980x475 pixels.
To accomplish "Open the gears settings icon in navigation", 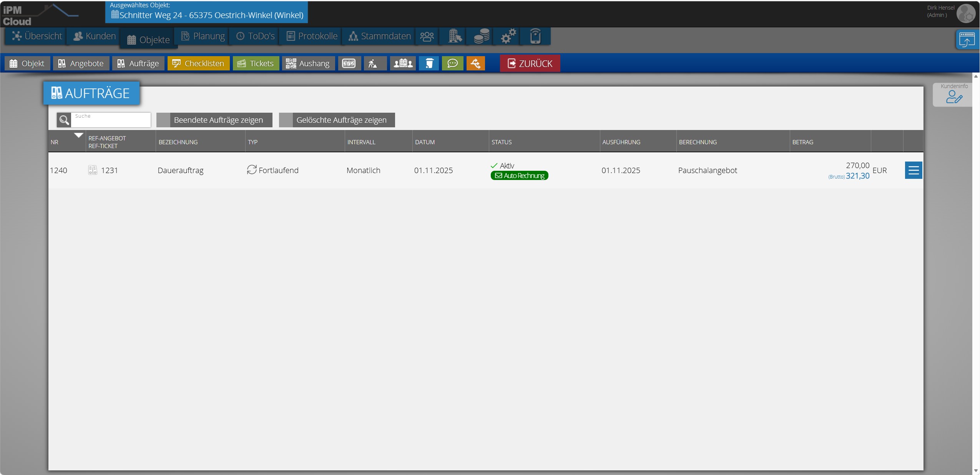I will tap(508, 36).
